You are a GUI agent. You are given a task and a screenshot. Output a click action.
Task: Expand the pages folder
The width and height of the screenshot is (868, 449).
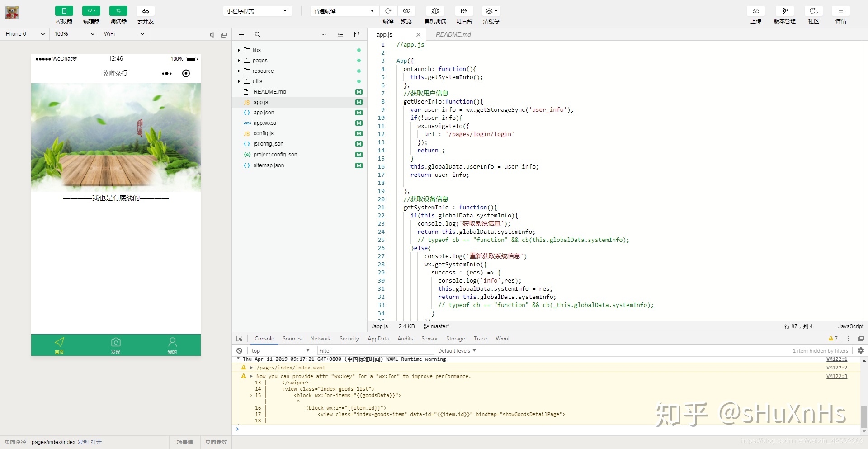pyautogui.click(x=239, y=61)
